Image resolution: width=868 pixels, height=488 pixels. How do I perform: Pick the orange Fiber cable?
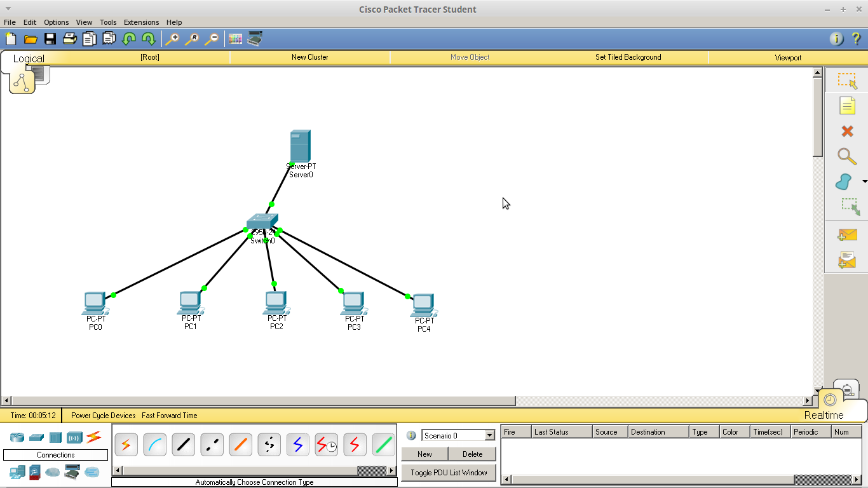240,445
